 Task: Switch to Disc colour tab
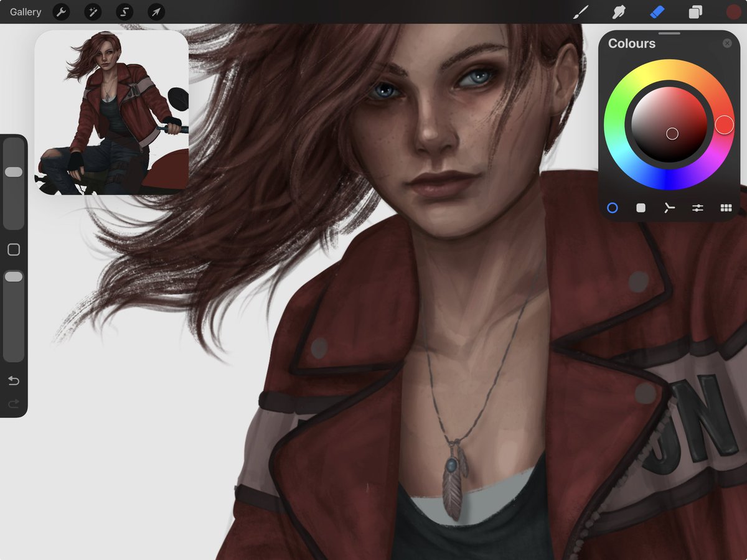click(x=613, y=208)
